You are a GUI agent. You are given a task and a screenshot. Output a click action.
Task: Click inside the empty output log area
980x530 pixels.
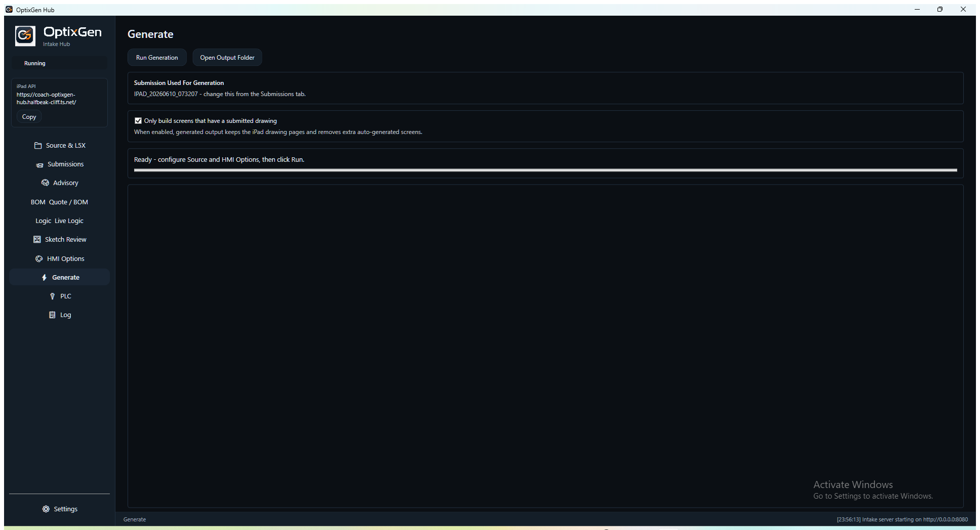pyautogui.click(x=545, y=346)
